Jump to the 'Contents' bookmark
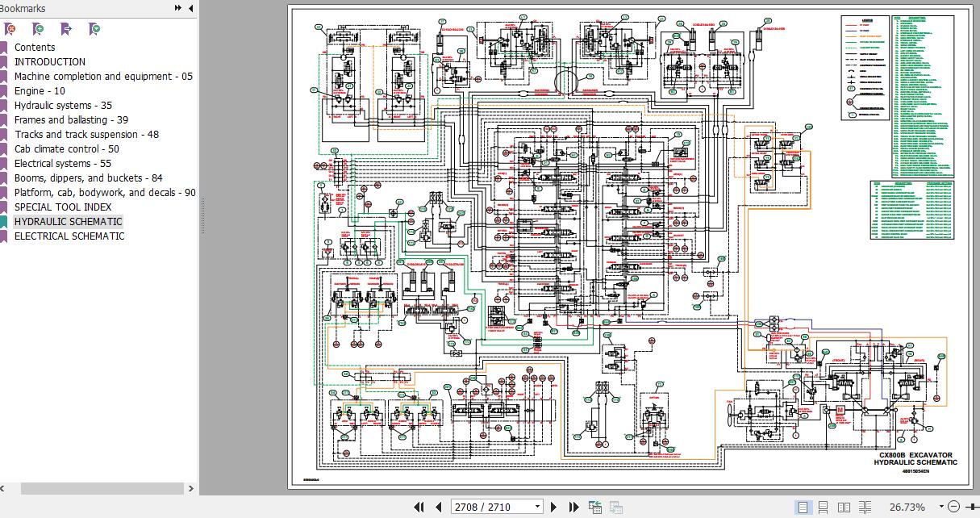This screenshot has height=518, width=980. [35, 47]
